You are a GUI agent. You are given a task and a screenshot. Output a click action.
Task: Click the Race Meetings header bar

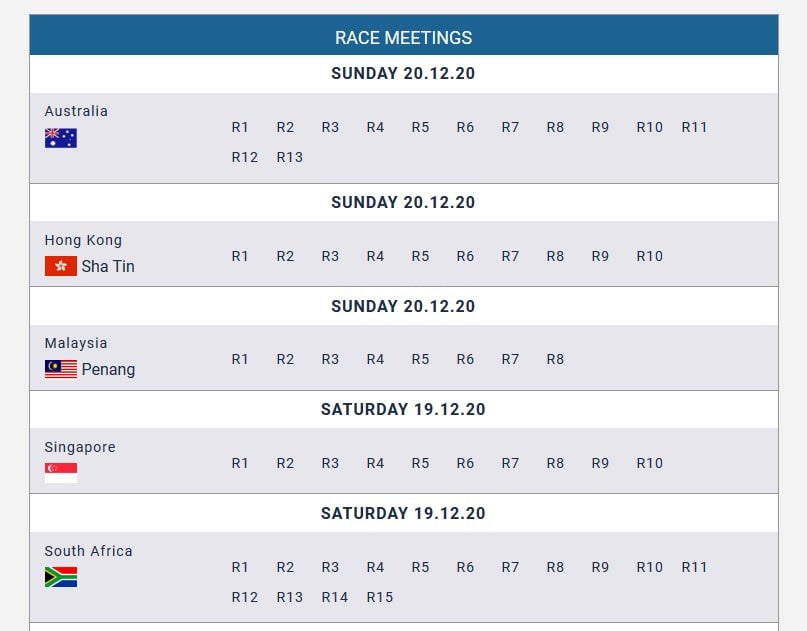click(x=404, y=35)
